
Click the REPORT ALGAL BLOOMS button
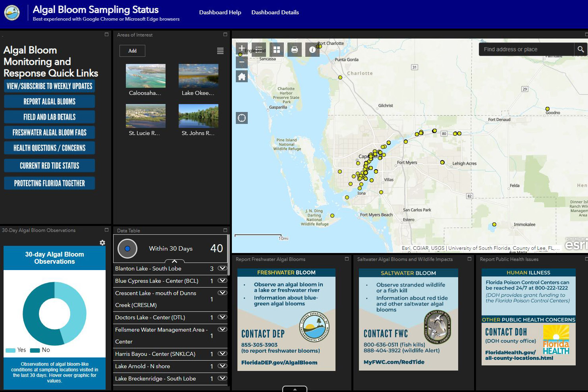(x=49, y=101)
